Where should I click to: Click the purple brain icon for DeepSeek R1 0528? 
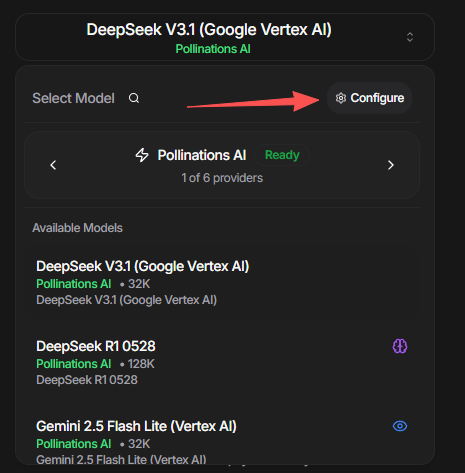click(400, 346)
